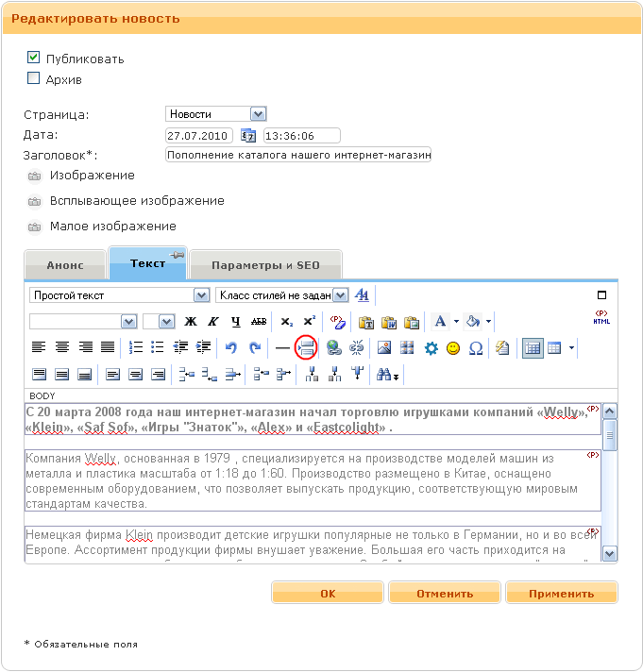The height and width of the screenshot is (672, 643).
Task: Switch to the Анонс tab
Action: click(65, 265)
